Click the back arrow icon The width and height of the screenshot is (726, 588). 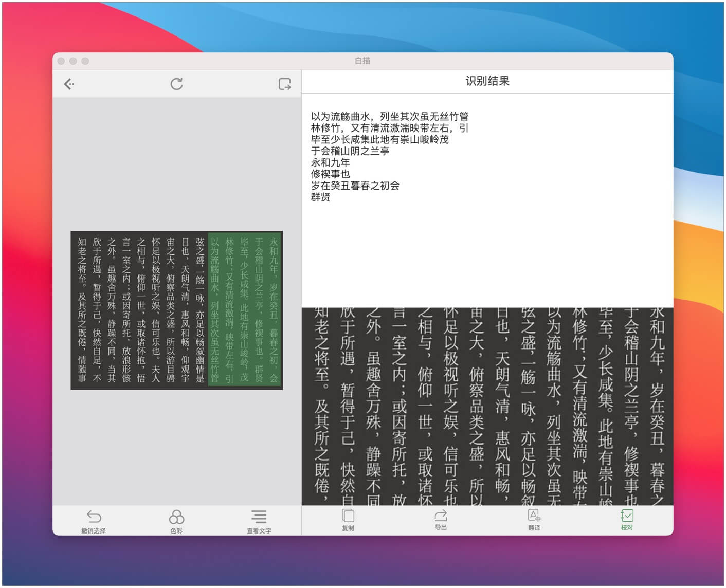tap(69, 84)
